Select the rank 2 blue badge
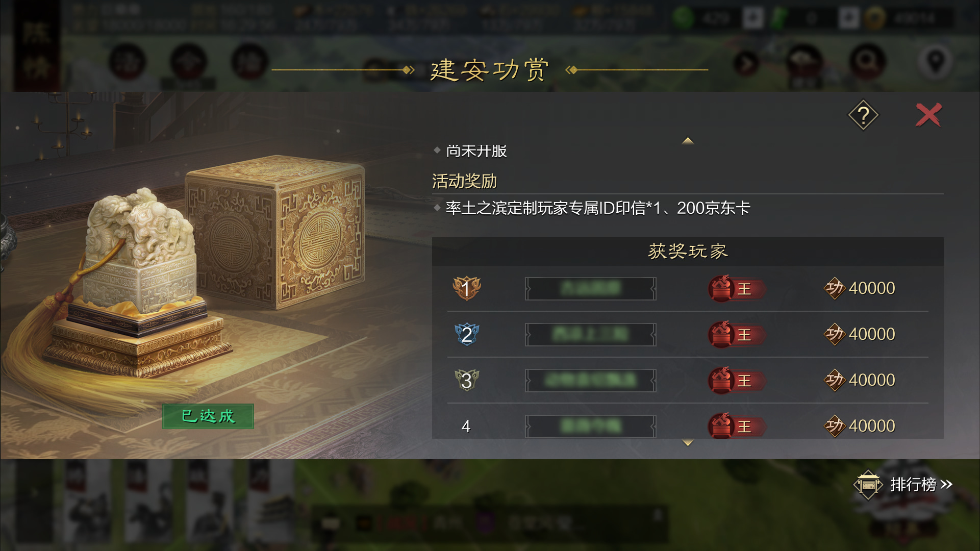 pyautogui.click(x=467, y=334)
